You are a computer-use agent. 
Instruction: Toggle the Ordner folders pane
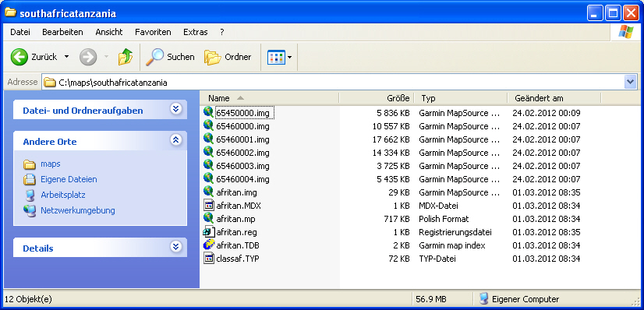click(x=228, y=57)
